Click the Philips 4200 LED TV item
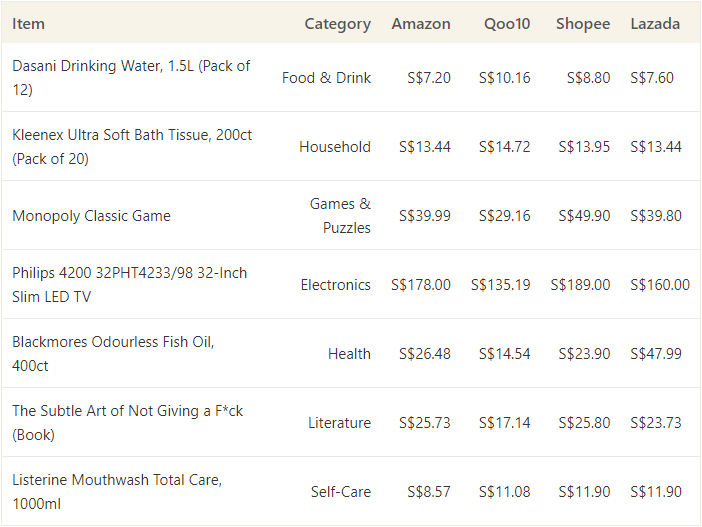The width and height of the screenshot is (702, 527). click(129, 284)
